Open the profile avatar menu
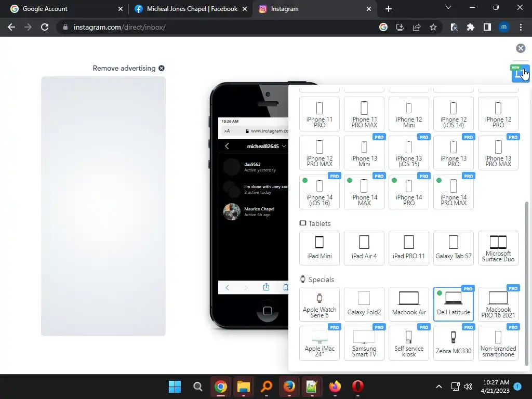This screenshot has height=399, width=532. [x=504, y=27]
